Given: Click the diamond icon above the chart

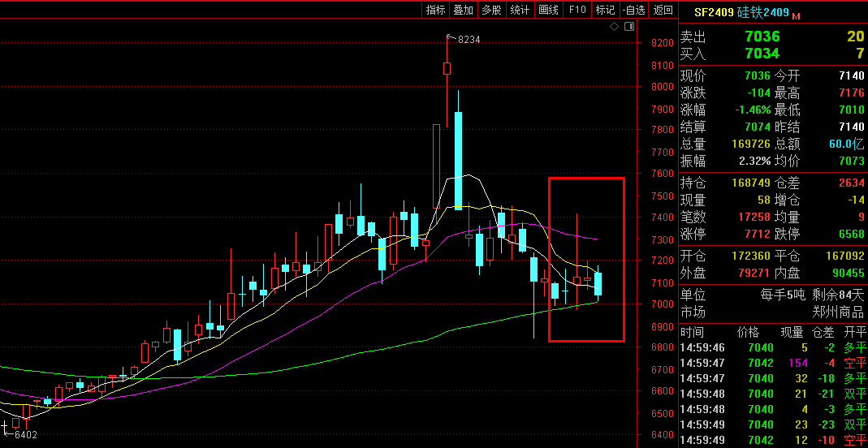Looking at the screenshot, I should point(615,27).
